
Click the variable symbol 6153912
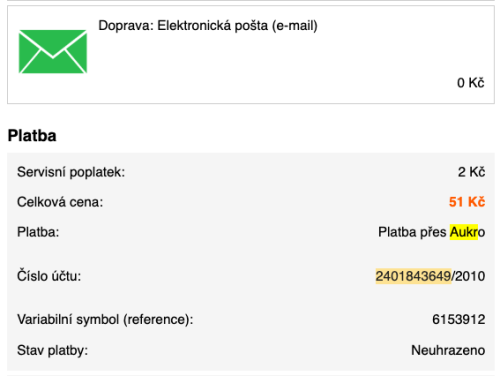point(458,319)
